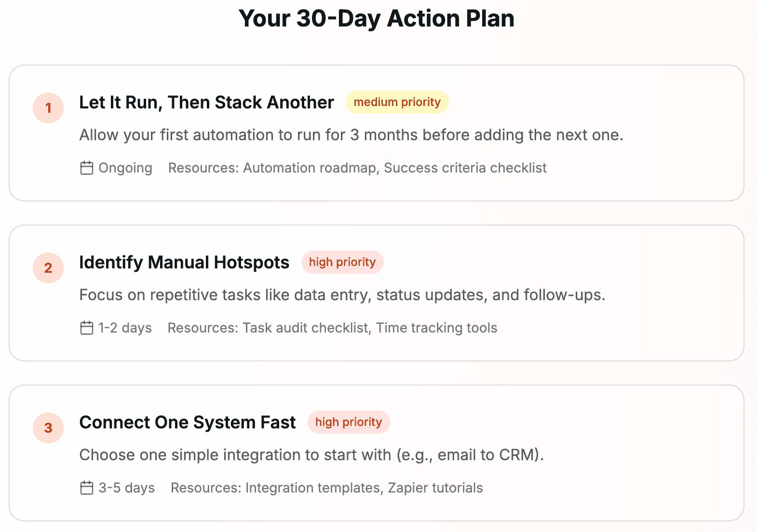The width and height of the screenshot is (757, 532).
Task: Click the calendar icon next to Ongoing
Action: coord(86,168)
